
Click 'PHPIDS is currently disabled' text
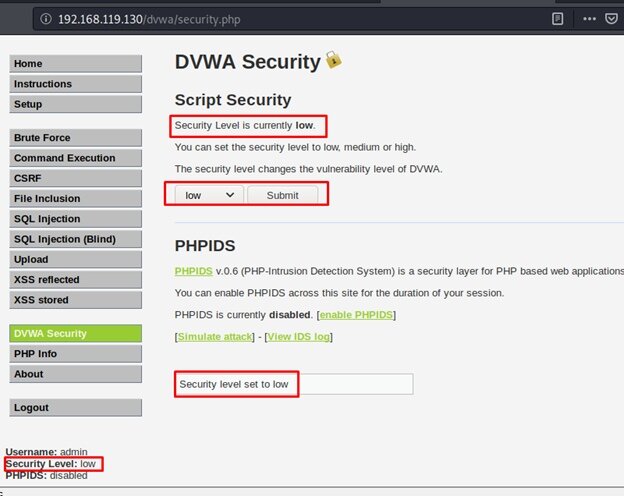tap(242, 315)
